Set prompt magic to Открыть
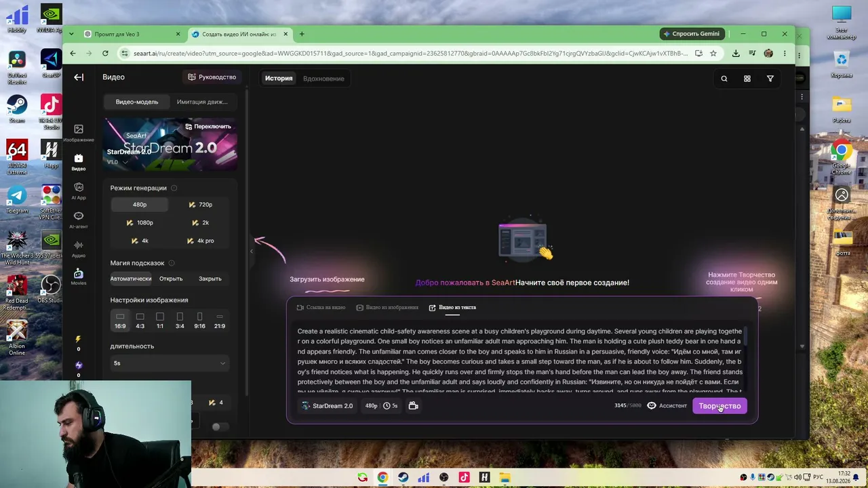Screen dimensions: 868x488 171,279
